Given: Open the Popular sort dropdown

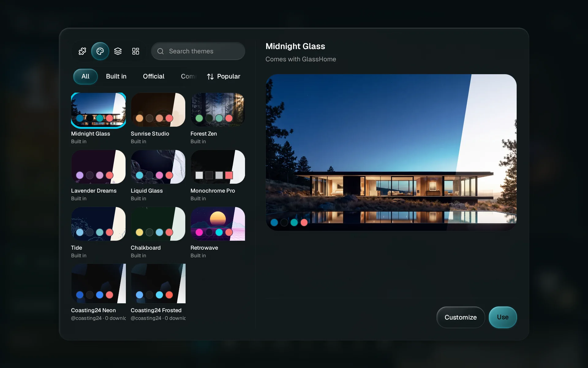Looking at the screenshot, I should (x=224, y=76).
